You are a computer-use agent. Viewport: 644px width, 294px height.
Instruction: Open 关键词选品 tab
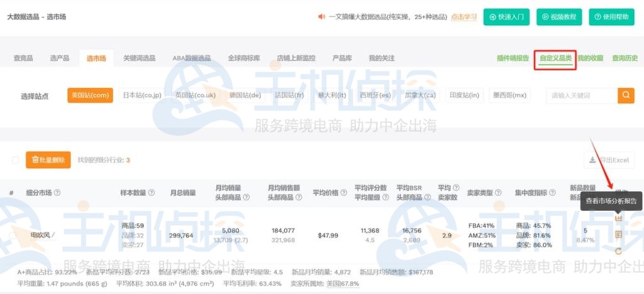click(139, 59)
